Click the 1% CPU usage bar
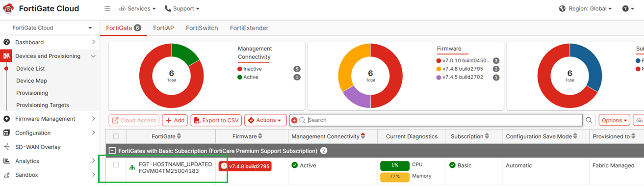 [x=395, y=165]
